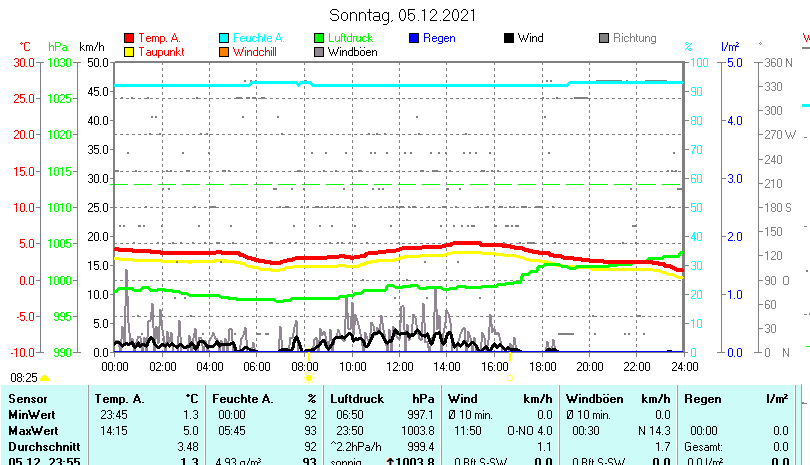Click the gray Richtung legend square

click(604, 38)
